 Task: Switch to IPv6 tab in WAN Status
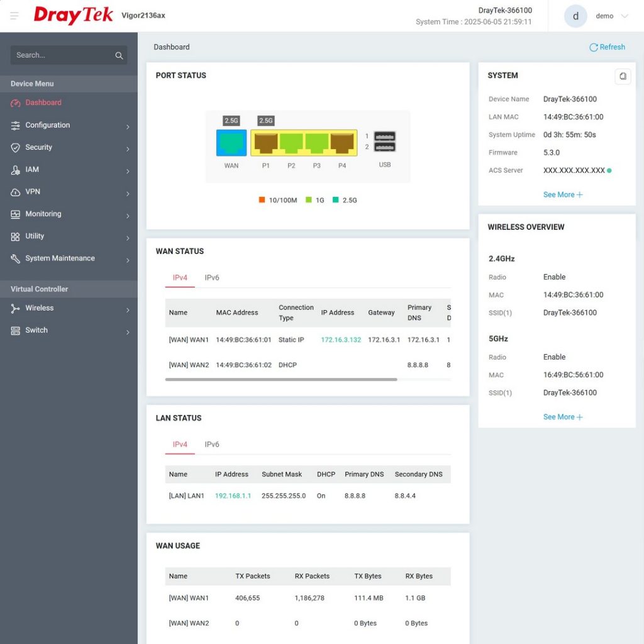point(212,277)
